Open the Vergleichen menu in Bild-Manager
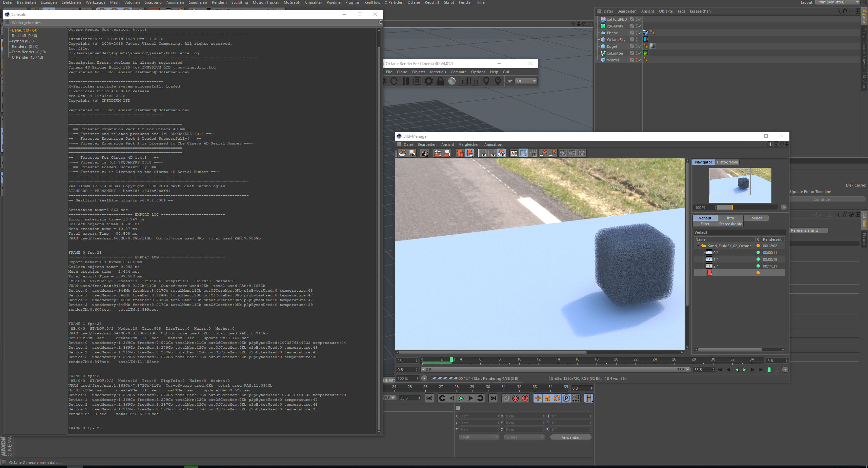Image resolution: width=868 pixels, height=468 pixels. 469,144
